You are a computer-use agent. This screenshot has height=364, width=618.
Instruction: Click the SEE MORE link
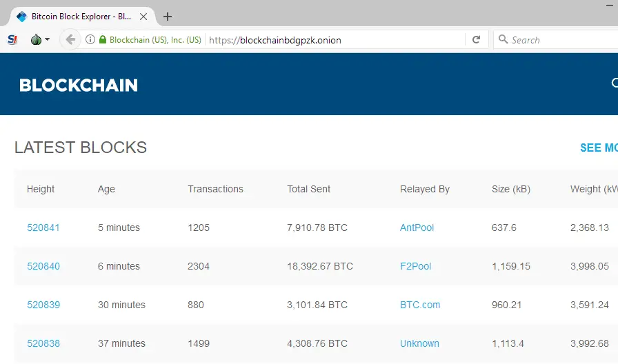tap(599, 148)
